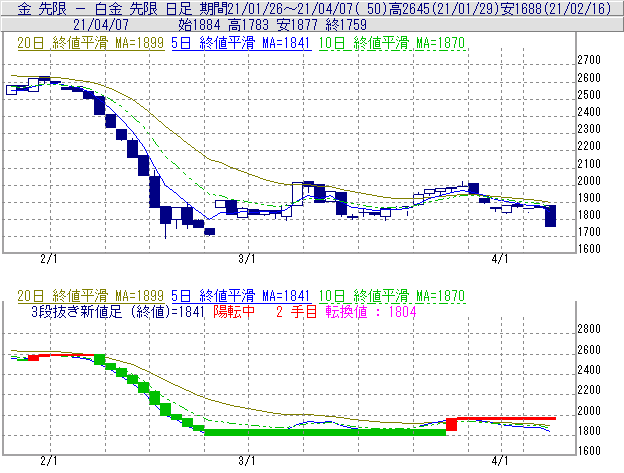Click the opening price 始1884
Screen dimensions: 624x473
[x=199, y=25]
